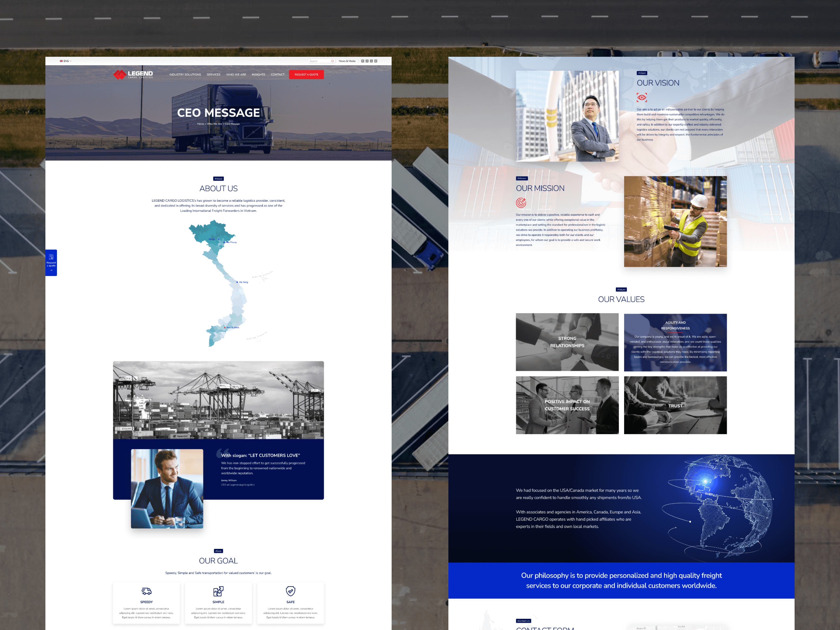Image resolution: width=840 pixels, height=630 pixels.
Task: Open the LinkedIn icon in header
Action: [372, 61]
